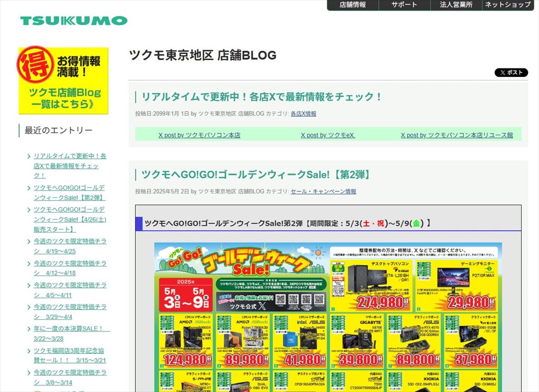The height and width of the screenshot is (392, 539).
Task: Click the 29,980円 gaming monitor flyer item
Action: click(x=456, y=286)
